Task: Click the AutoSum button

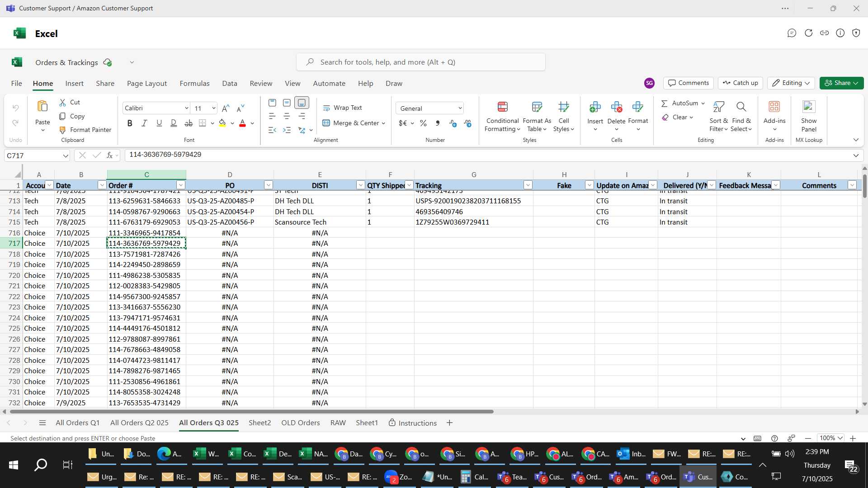Action: click(x=679, y=103)
